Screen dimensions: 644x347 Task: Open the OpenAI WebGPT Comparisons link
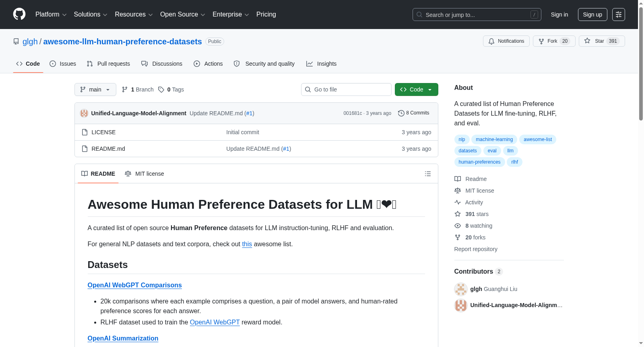point(135,285)
